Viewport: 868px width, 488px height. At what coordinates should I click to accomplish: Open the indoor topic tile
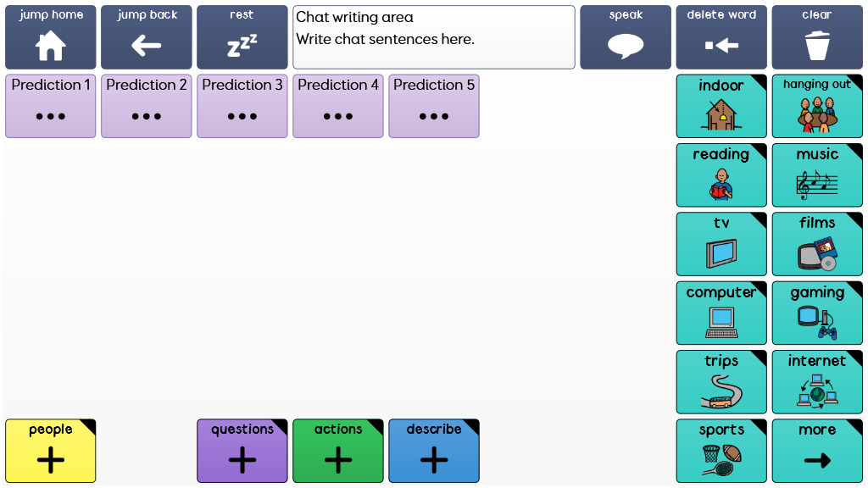[x=721, y=107]
